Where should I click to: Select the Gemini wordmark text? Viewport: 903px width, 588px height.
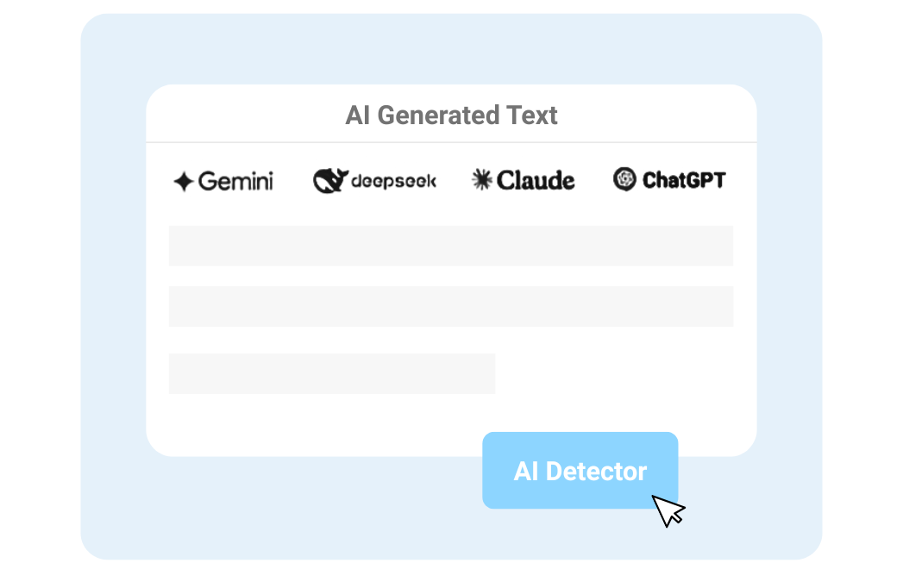(235, 181)
